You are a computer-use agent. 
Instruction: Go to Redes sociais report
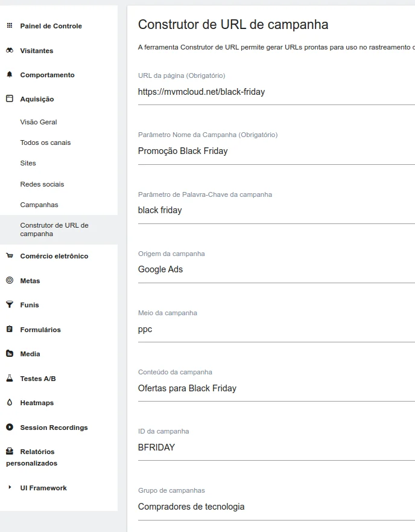coord(42,184)
